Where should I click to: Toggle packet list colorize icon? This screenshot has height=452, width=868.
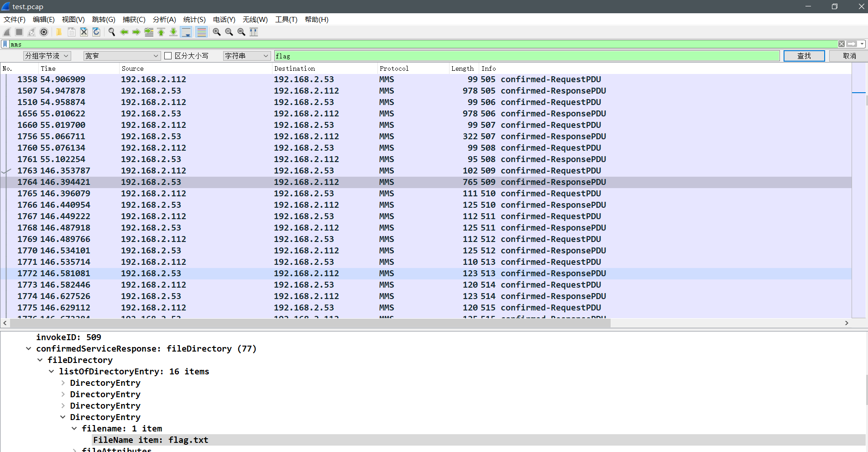pos(201,32)
